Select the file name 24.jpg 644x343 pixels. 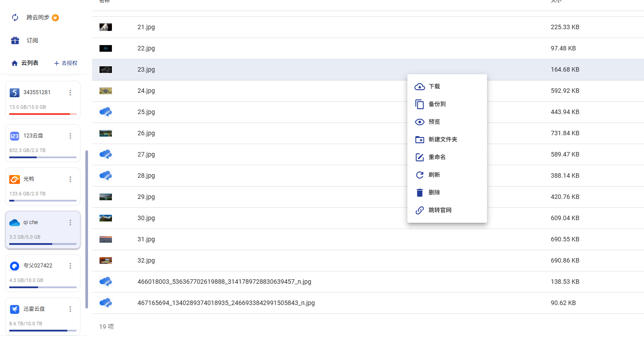[146, 91]
